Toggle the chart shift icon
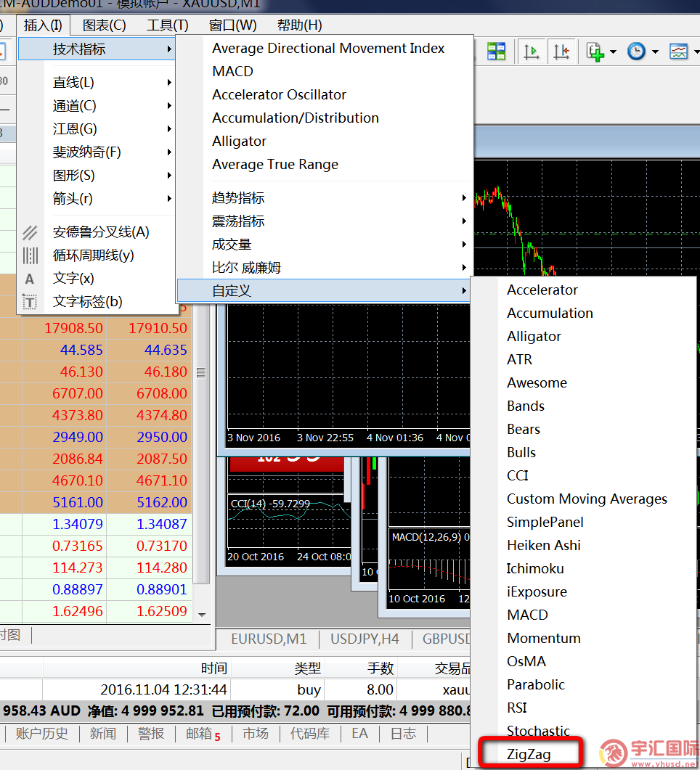 coord(561,52)
